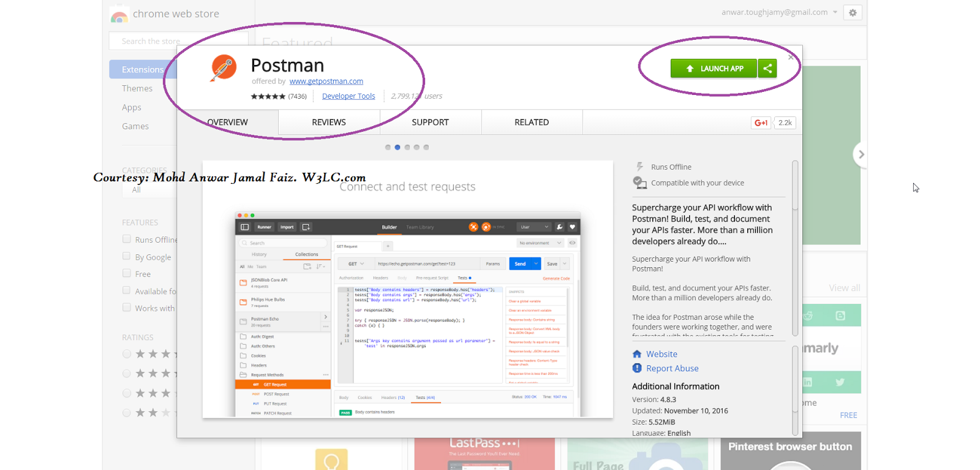Select Extensions in the store sidebar
Image resolution: width=980 pixels, height=470 pixels.
coord(143,69)
